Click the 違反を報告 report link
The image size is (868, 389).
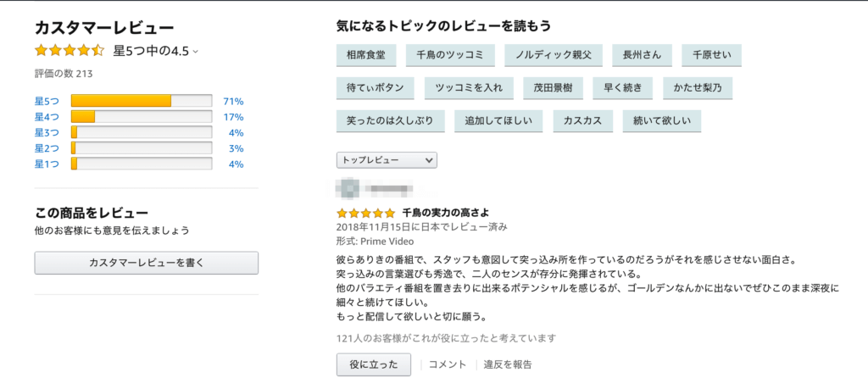click(508, 364)
